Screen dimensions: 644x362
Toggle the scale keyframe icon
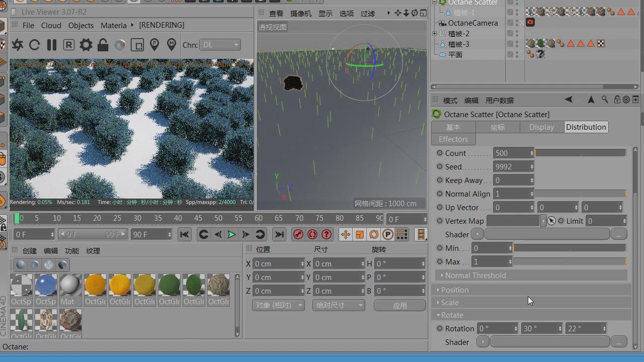pos(359,234)
